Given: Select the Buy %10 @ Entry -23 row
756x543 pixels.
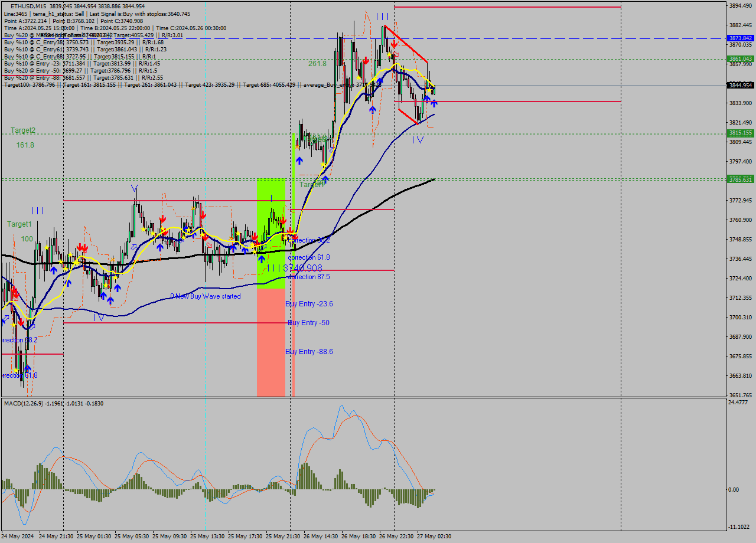Looking at the screenshot, I should [82, 63].
